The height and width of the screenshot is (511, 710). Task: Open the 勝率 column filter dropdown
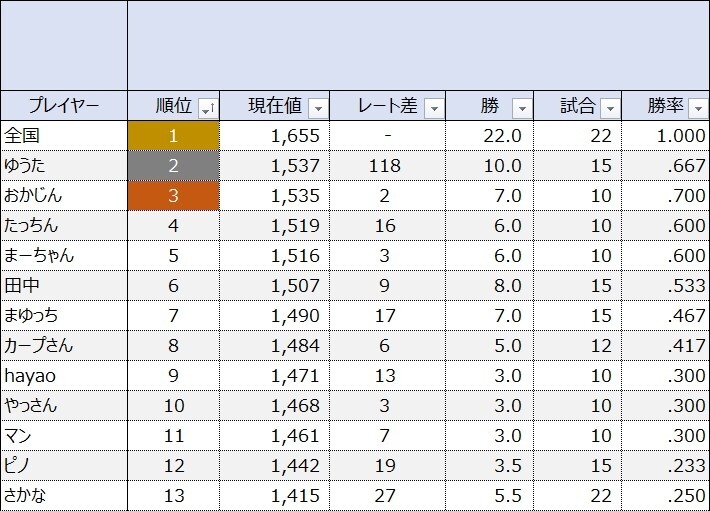coord(696,107)
